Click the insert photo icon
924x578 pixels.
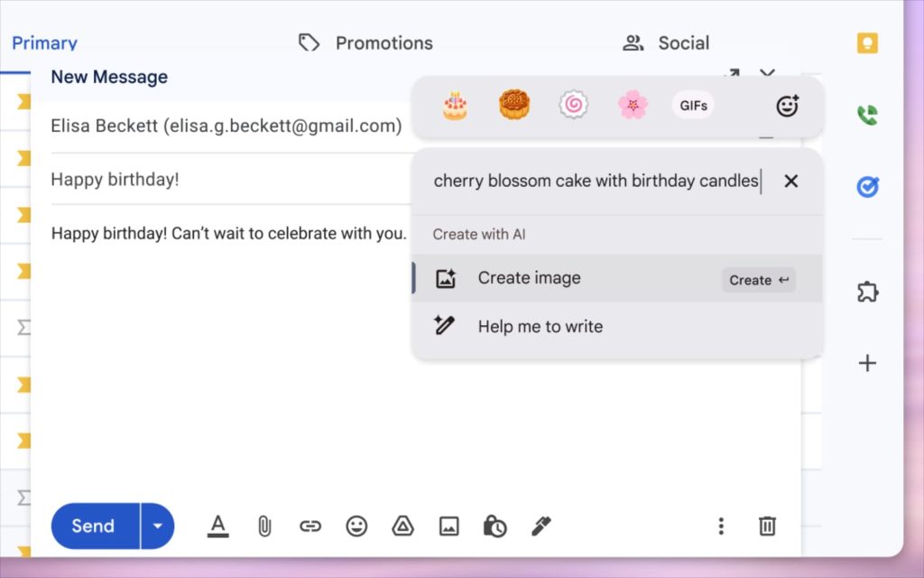pos(448,526)
